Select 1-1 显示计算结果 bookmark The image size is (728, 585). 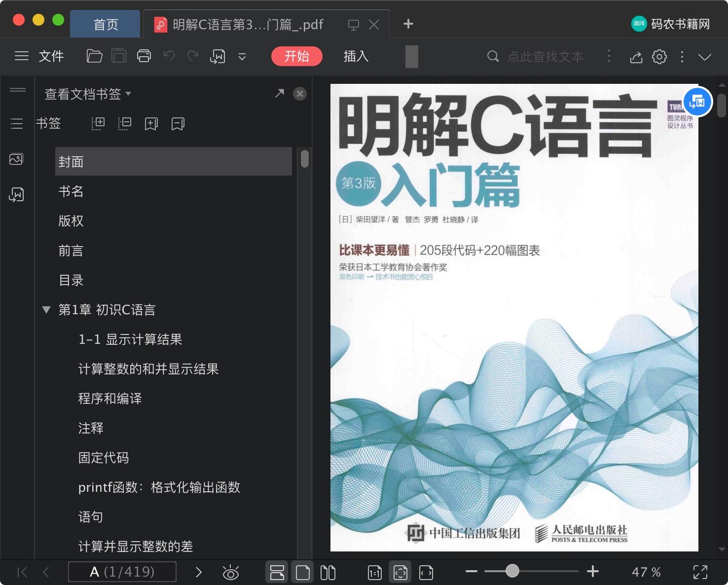[x=130, y=339]
